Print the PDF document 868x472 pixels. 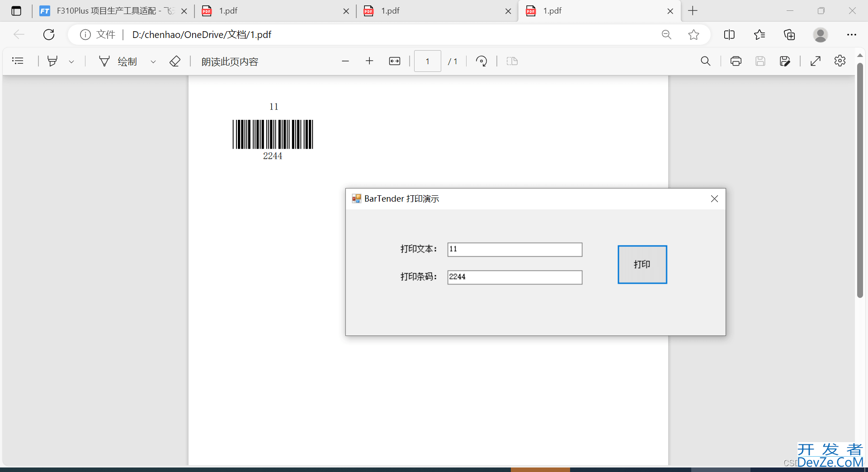point(736,61)
